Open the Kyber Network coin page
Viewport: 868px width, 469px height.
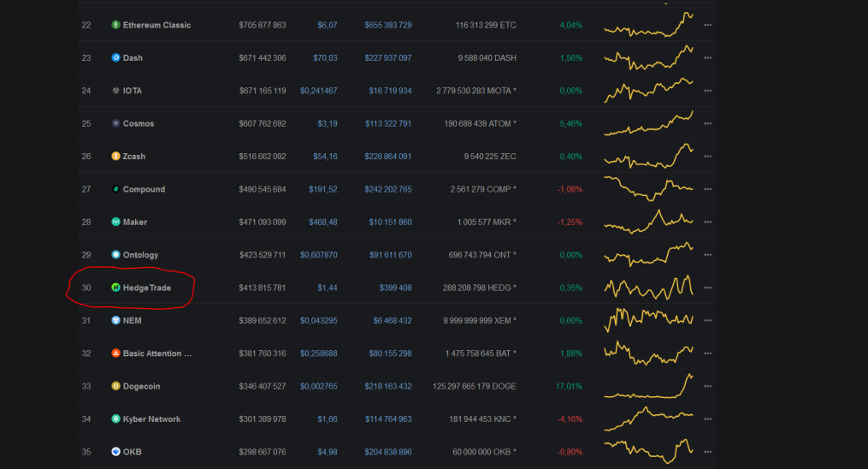(151, 419)
